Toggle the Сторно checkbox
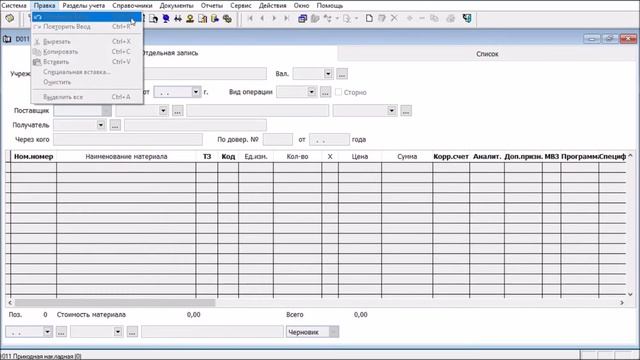This screenshot has width=640, height=360. (338, 92)
